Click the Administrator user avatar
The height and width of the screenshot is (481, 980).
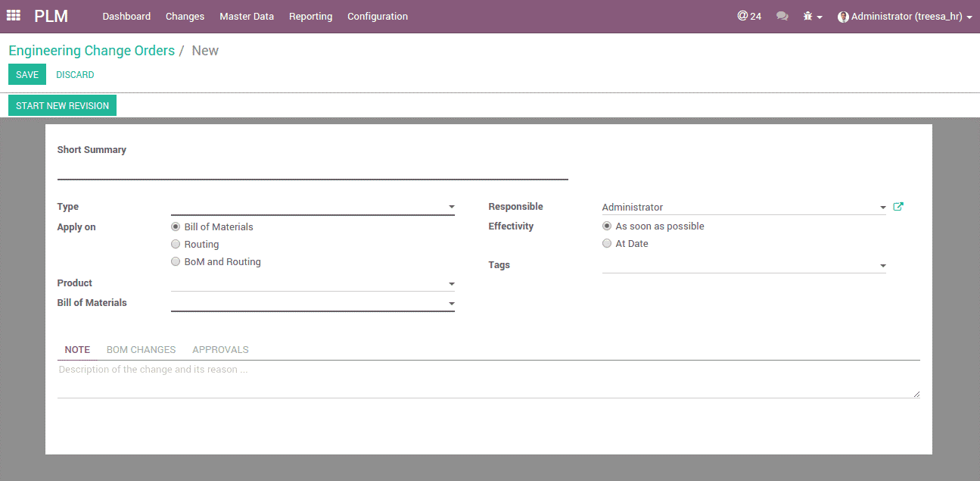point(843,17)
